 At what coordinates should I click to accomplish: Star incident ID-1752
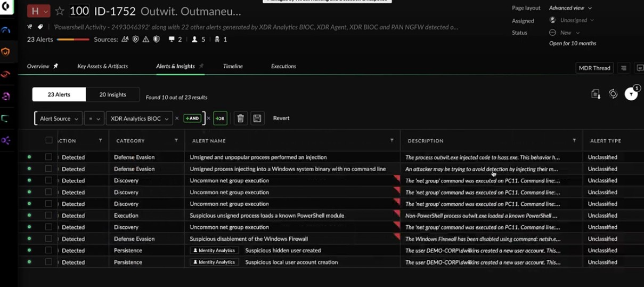(60, 11)
